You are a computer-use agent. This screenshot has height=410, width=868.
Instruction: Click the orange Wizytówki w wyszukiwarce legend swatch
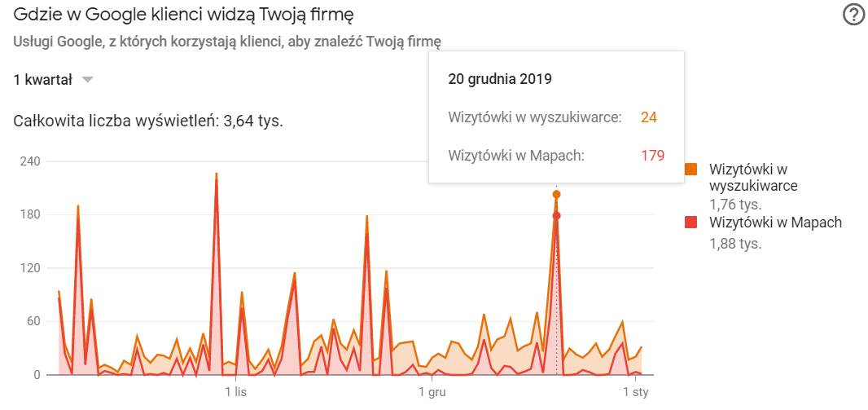691,170
